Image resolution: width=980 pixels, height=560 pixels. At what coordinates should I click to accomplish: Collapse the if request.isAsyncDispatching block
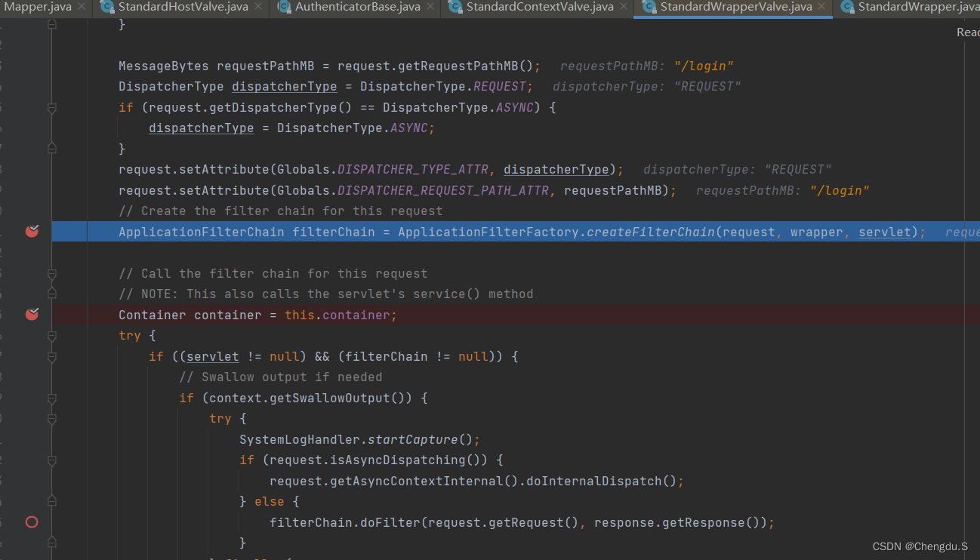(x=52, y=460)
